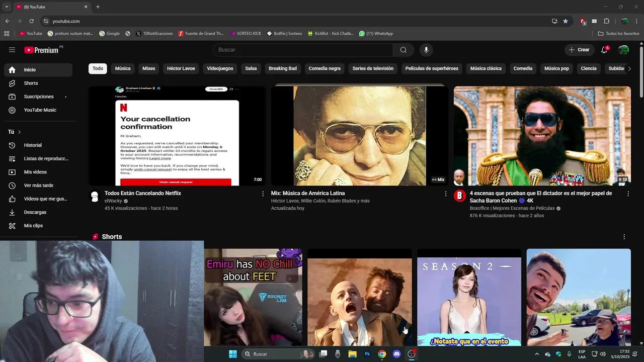Screen dimensions: 644x362
Task: Select the Comedia negra filter chip
Action: (325, 68)
